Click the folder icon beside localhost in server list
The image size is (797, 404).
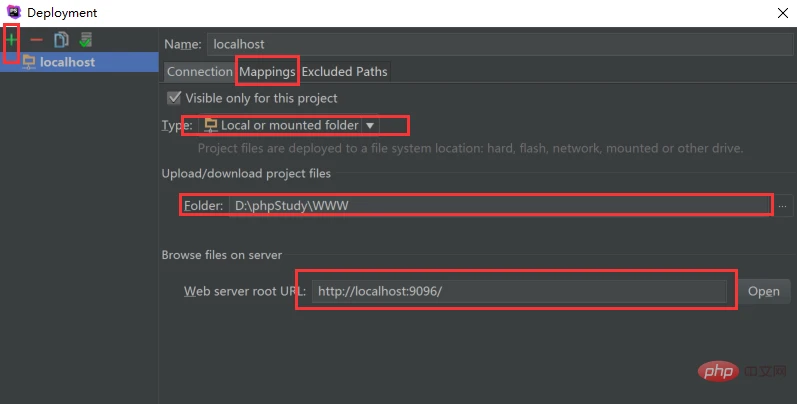click(x=29, y=62)
